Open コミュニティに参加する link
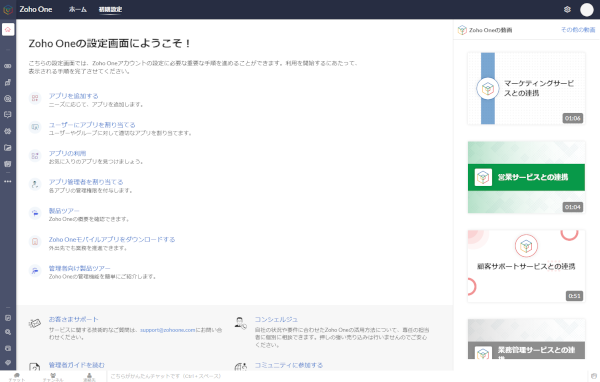 (x=289, y=365)
